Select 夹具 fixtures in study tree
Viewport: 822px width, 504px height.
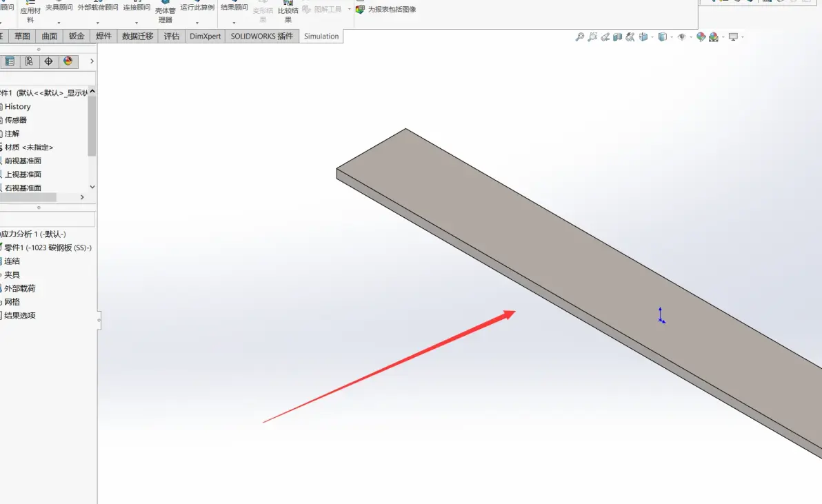(x=12, y=274)
